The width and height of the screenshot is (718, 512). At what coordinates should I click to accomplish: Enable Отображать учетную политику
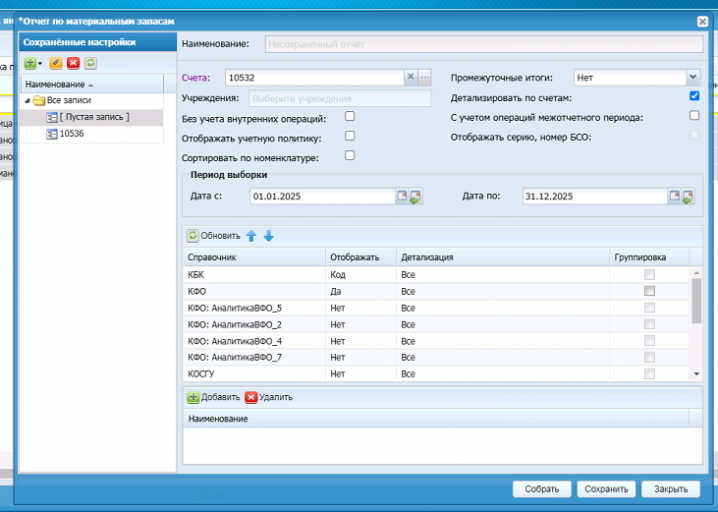[x=350, y=136]
